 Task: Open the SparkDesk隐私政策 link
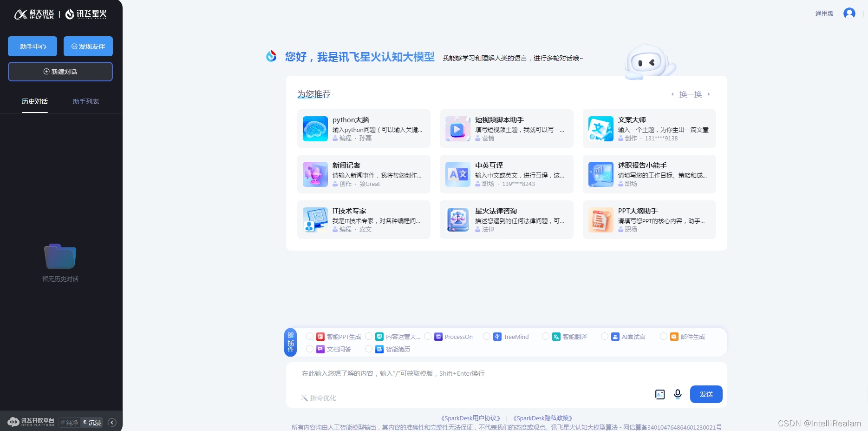(x=542, y=418)
